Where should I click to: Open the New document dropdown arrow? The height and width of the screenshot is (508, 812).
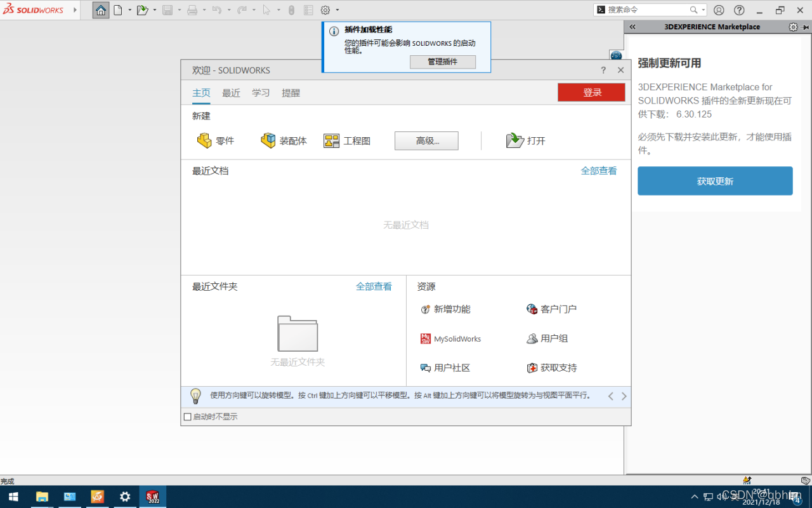(x=129, y=10)
